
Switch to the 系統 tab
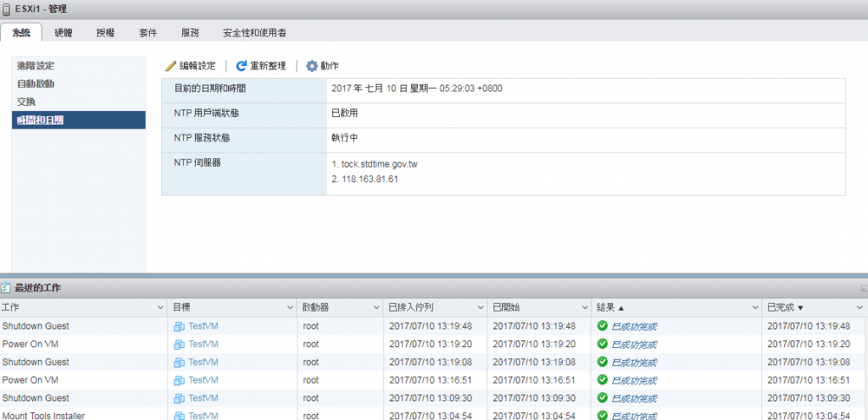pos(21,33)
